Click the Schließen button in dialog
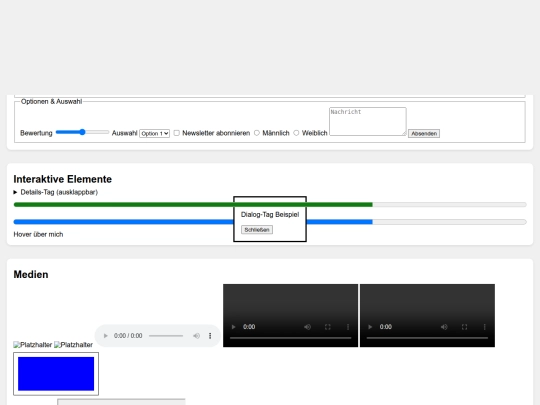 (257, 230)
